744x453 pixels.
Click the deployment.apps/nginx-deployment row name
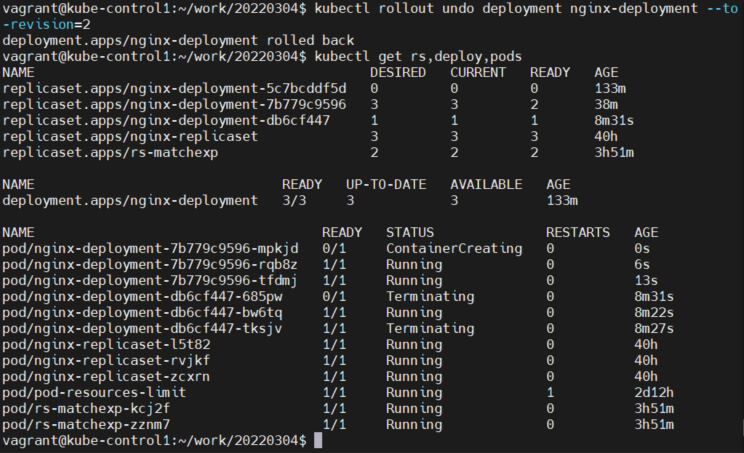pyautogui.click(x=130, y=201)
